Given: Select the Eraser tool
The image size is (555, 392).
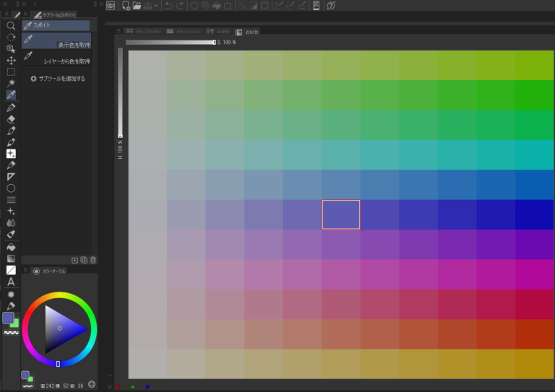Looking at the screenshot, I should coord(11,118).
